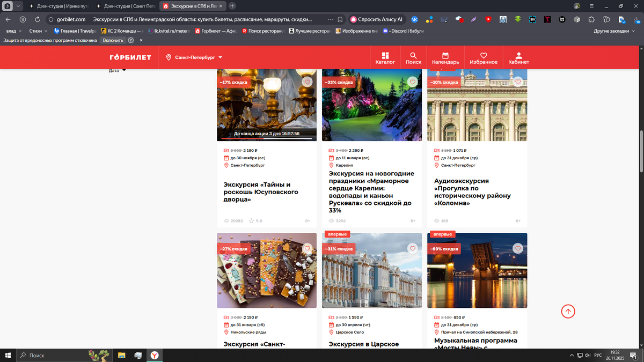Show hidden system tray icons
644x362 pixels.
[x=572, y=356]
